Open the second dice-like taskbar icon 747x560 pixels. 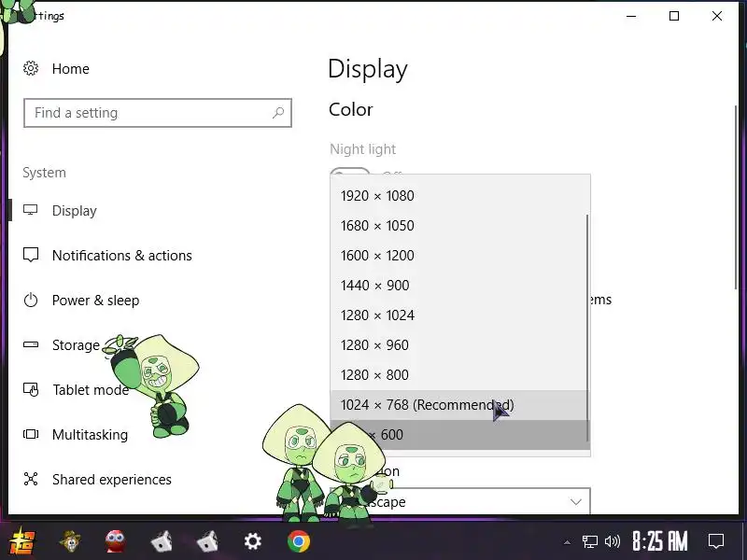(207, 541)
